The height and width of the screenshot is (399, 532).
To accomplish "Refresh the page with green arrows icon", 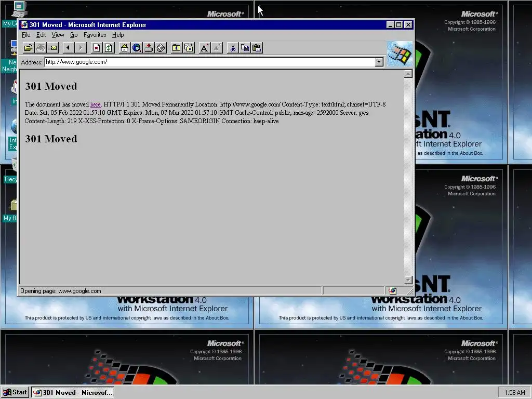I will pos(109,48).
